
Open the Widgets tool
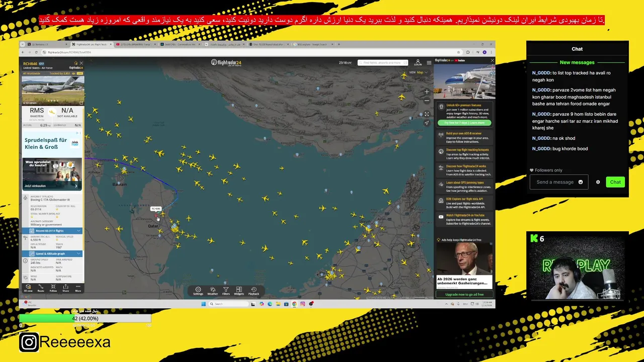239,291
